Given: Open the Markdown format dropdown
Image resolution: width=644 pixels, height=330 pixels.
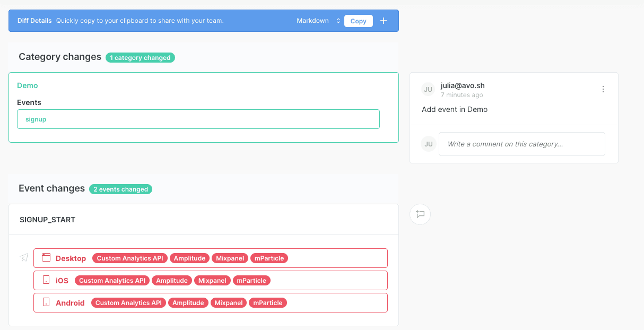Looking at the screenshot, I should [319, 21].
